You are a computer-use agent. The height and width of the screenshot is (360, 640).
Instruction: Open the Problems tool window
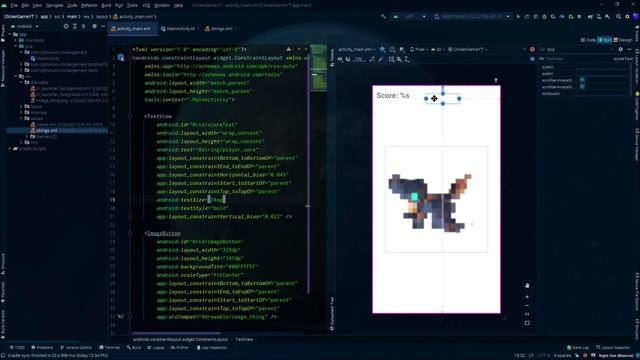pos(42,348)
